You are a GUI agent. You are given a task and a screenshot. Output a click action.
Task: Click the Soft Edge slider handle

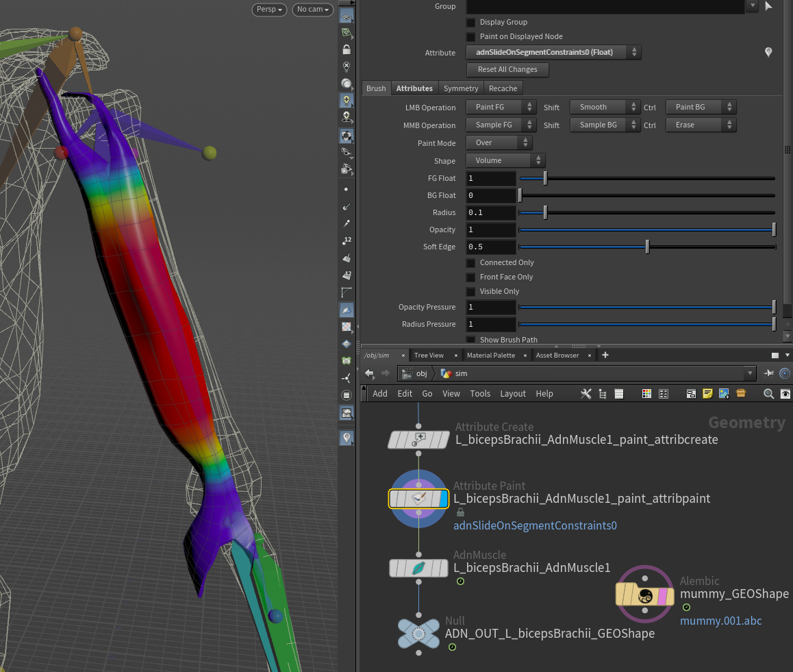(647, 247)
